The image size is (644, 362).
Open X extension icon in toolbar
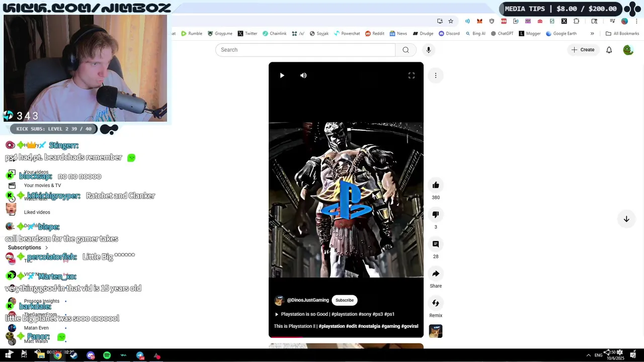564,21
